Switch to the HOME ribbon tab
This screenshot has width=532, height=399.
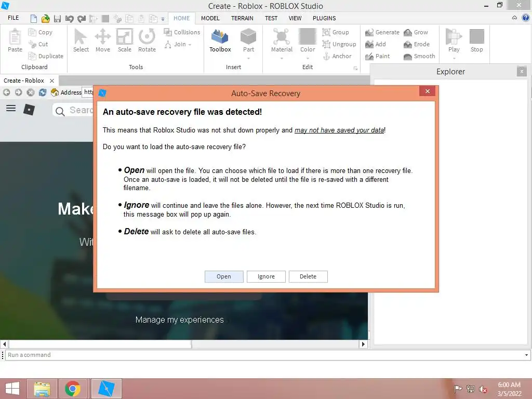181,18
